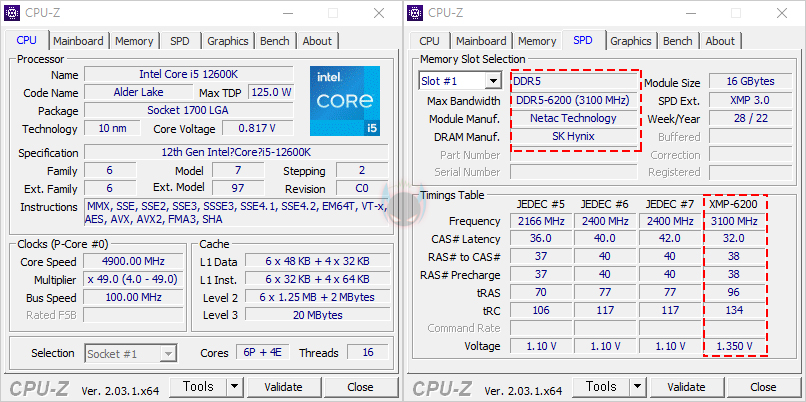The width and height of the screenshot is (806, 402).
Task: Open Tools dropdown arrow in left window
Action: click(234, 387)
